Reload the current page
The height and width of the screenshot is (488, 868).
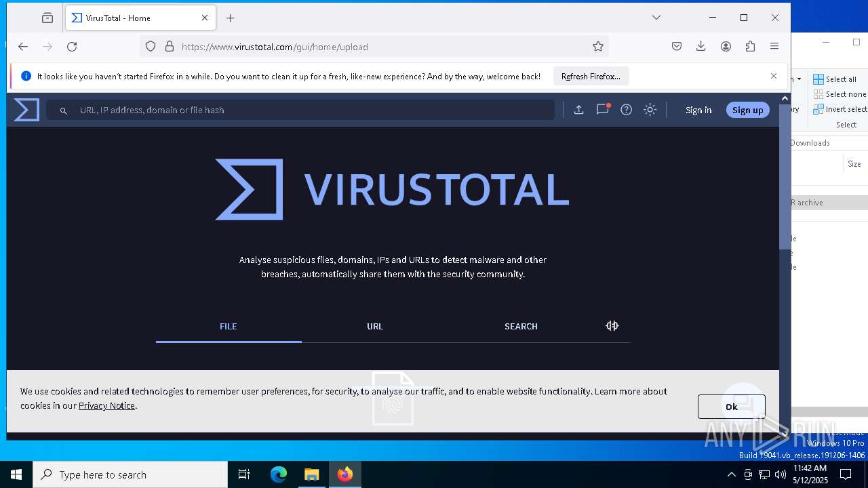click(72, 47)
